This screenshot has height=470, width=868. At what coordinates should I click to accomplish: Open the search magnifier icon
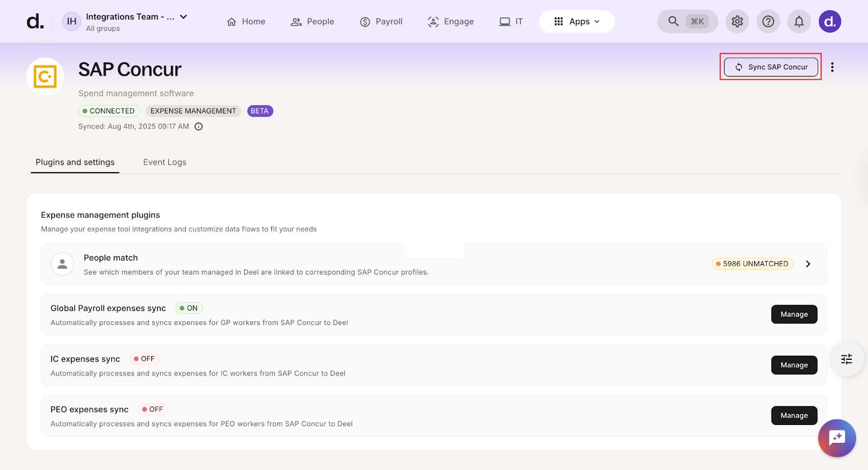coord(673,21)
